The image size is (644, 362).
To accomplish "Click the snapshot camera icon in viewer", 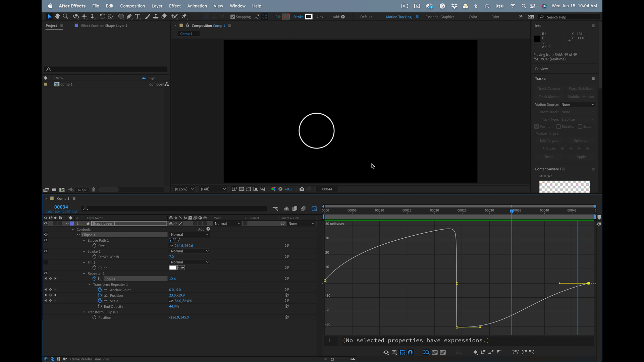I will pos(302,189).
